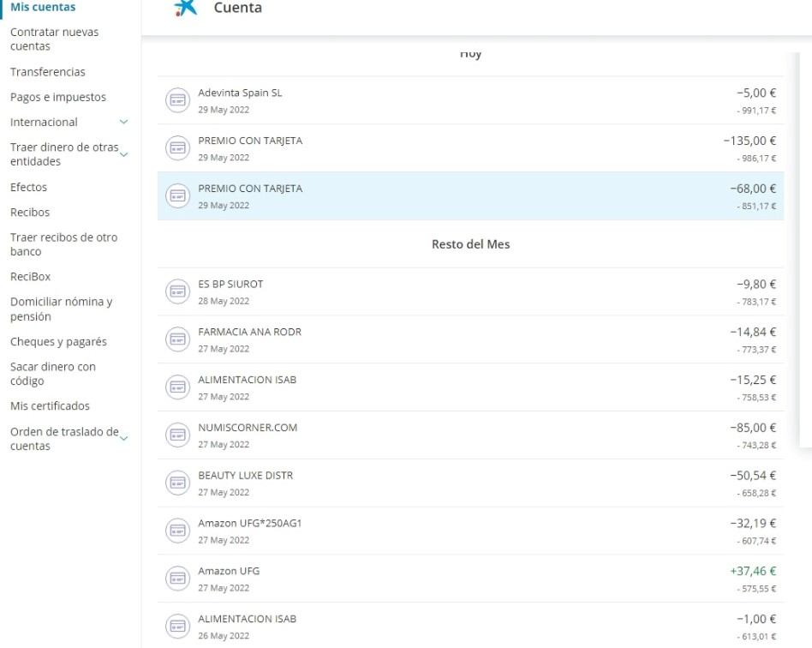812x648 pixels.
Task: Click card icon next to ES BP SIUROT
Action: [x=177, y=292]
